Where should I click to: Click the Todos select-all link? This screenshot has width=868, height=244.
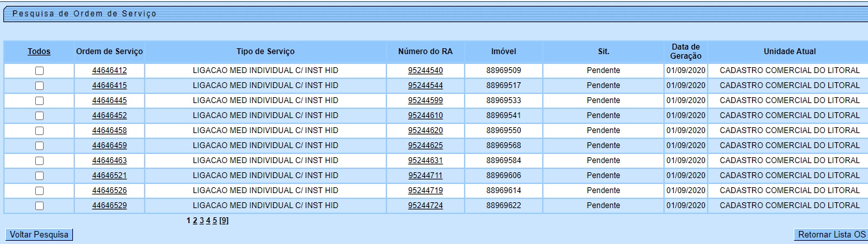click(x=39, y=52)
